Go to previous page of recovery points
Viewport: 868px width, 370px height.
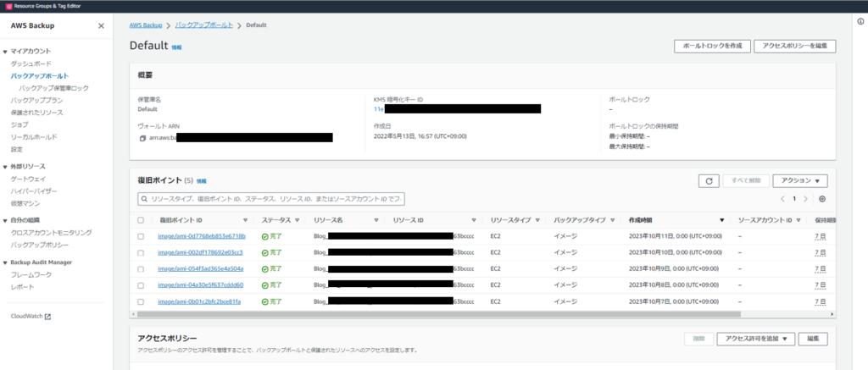[782, 199]
